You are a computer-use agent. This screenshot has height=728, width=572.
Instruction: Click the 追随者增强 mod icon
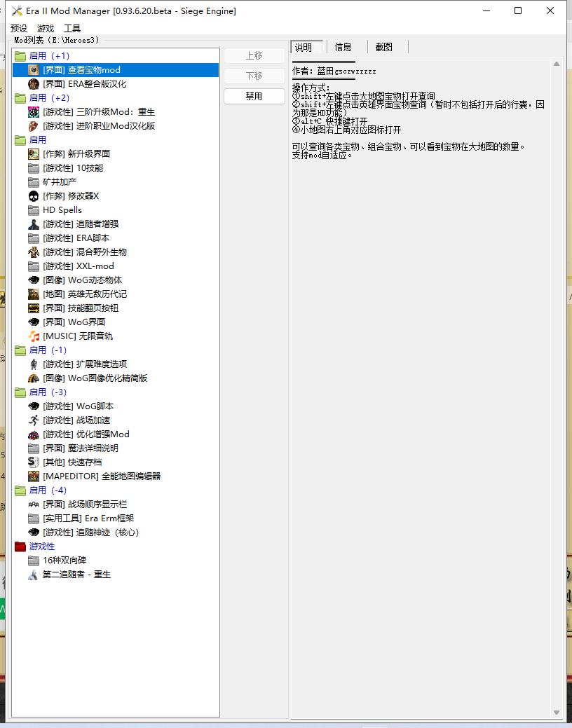pos(34,224)
